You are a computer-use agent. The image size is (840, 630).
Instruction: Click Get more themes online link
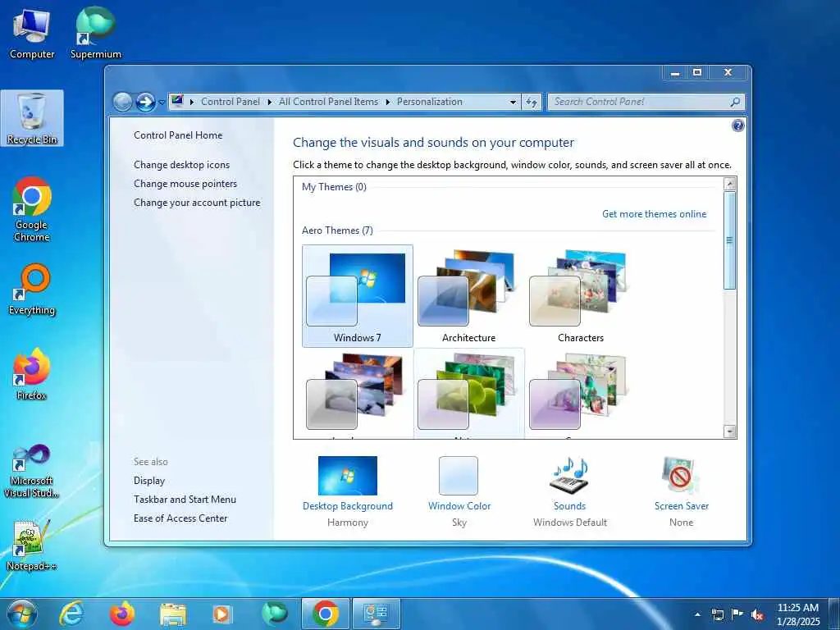(x=654, y=214)
